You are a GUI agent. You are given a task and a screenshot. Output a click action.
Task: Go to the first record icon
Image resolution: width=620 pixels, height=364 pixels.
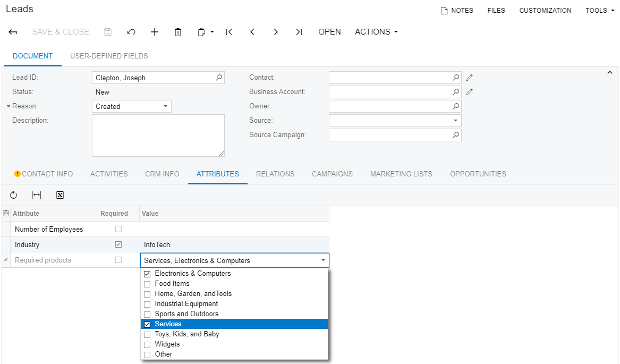coord(229,32)
